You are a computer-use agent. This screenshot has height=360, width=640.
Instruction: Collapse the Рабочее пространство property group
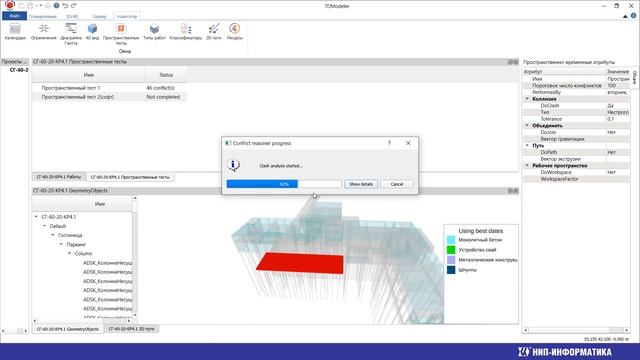[x=527, y=165]
